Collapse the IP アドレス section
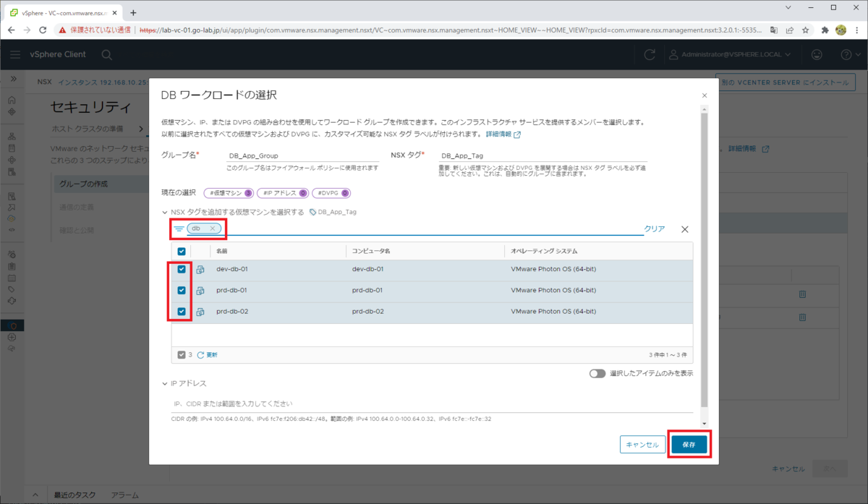868x504 pixels. (166, 383)
